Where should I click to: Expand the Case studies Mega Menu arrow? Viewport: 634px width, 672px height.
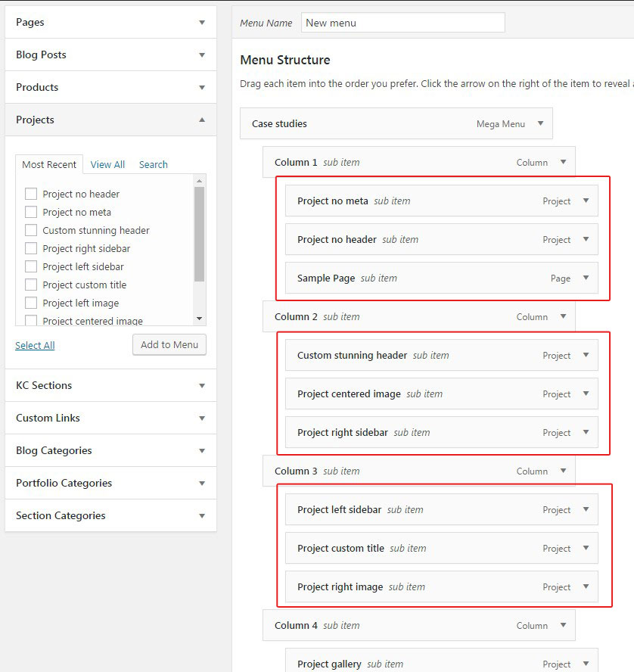click(540, 123)
